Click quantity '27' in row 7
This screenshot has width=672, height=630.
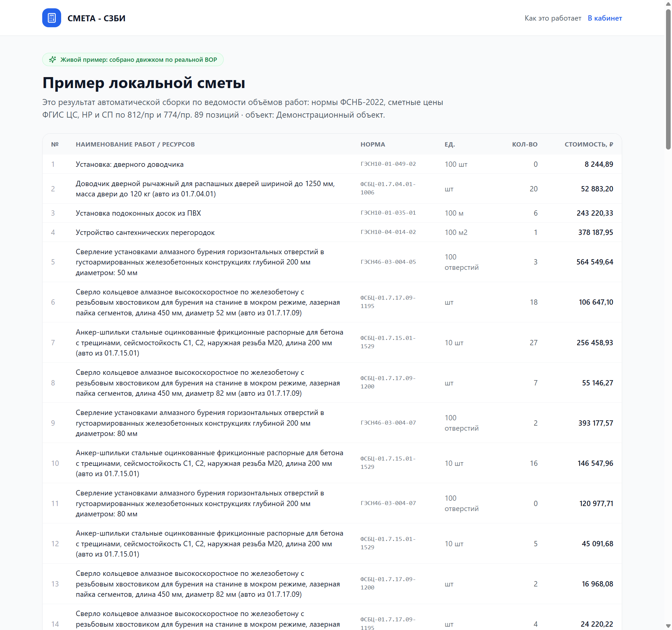tap(533, 343)
